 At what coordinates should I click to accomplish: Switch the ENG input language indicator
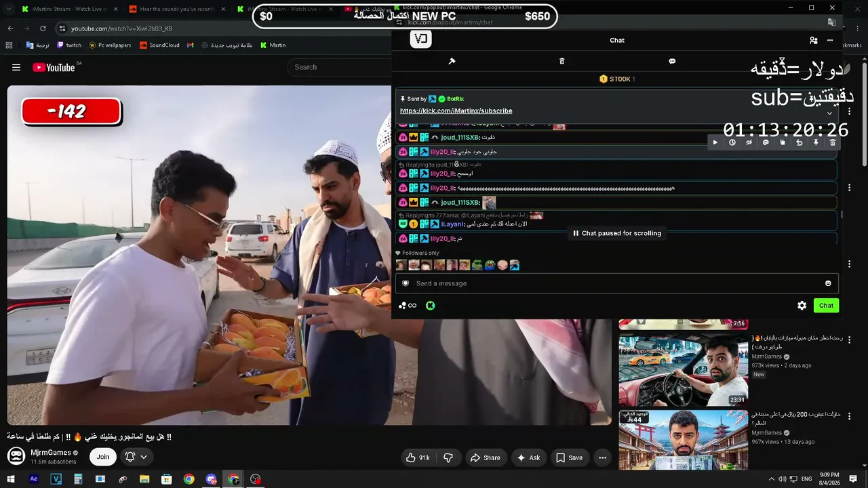(806, 479)
